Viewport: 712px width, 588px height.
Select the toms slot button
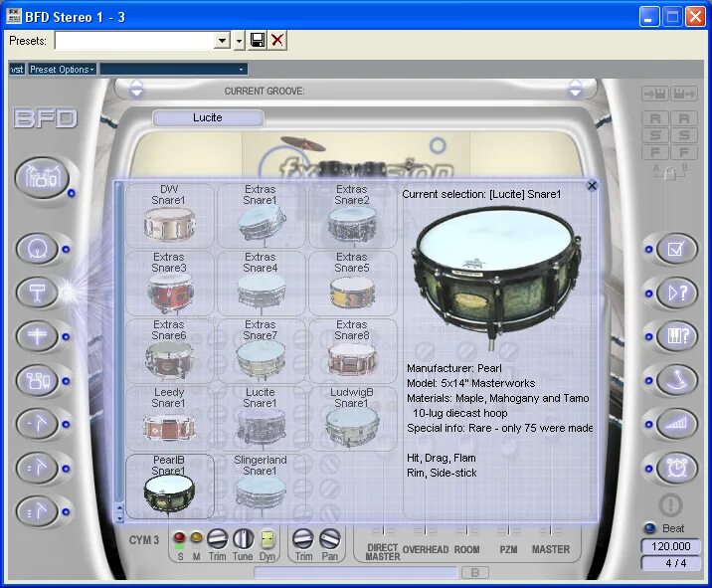click(37, 380)
